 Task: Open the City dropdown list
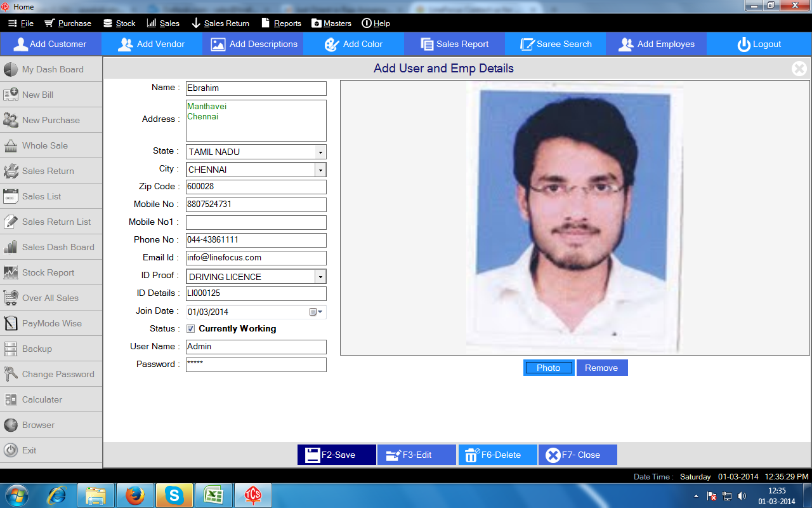pyautogui.click(x=320, y=170)
